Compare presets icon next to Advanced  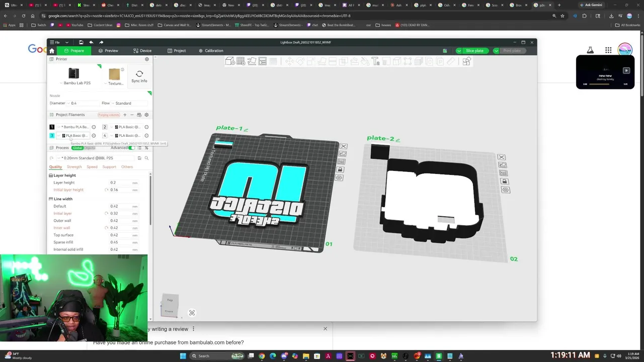point(146,148)
